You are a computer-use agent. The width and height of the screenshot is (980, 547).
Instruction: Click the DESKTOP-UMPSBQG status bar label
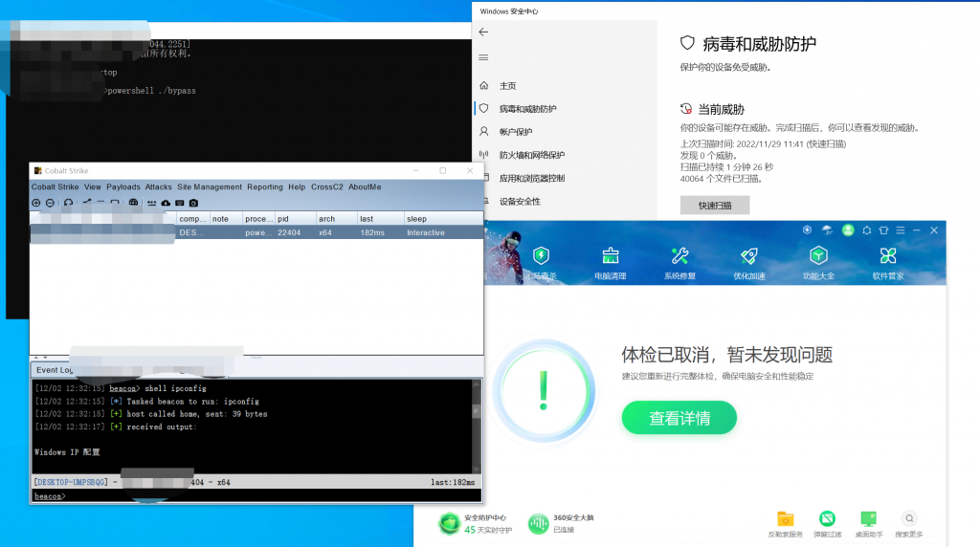[71, 482]
